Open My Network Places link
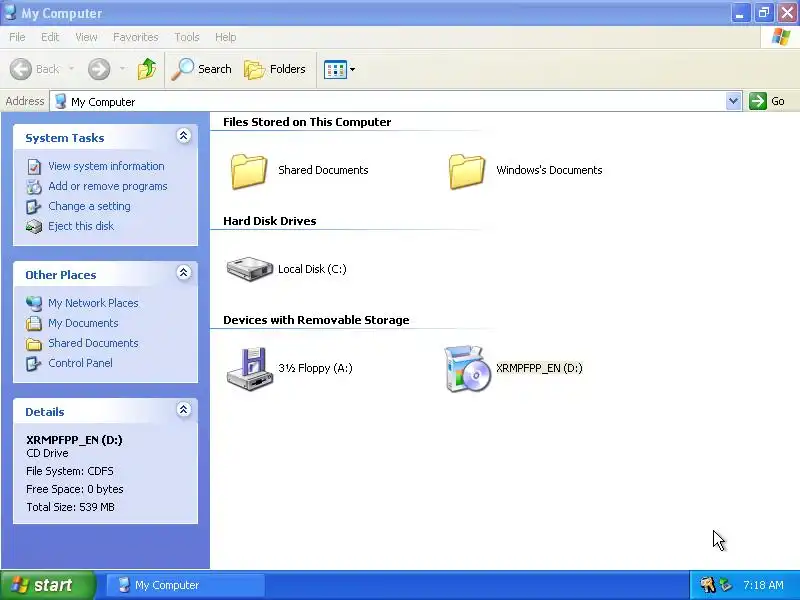The height and width of the screenshot is (600, 800). pos(93,303)
